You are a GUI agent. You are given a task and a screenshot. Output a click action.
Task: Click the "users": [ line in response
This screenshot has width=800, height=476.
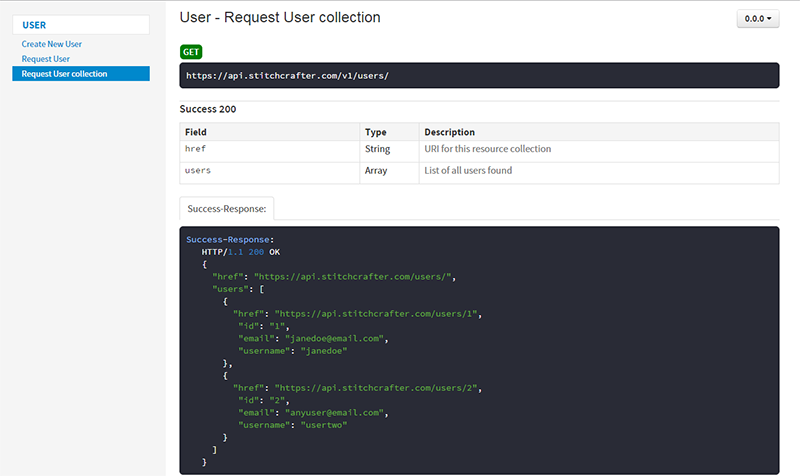pyautogui.click(x=238, y=289)
